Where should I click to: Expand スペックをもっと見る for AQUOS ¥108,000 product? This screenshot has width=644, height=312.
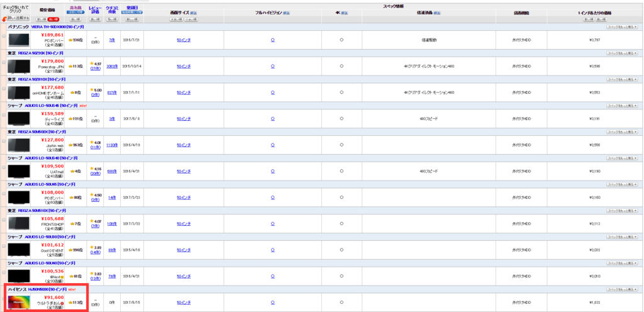(622, 184)
